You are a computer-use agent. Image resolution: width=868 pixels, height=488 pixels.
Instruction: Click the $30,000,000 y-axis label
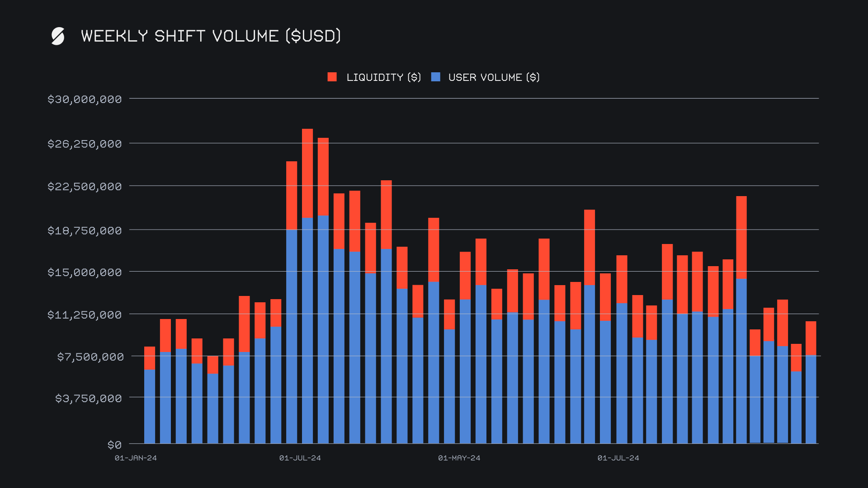[85, 99]
